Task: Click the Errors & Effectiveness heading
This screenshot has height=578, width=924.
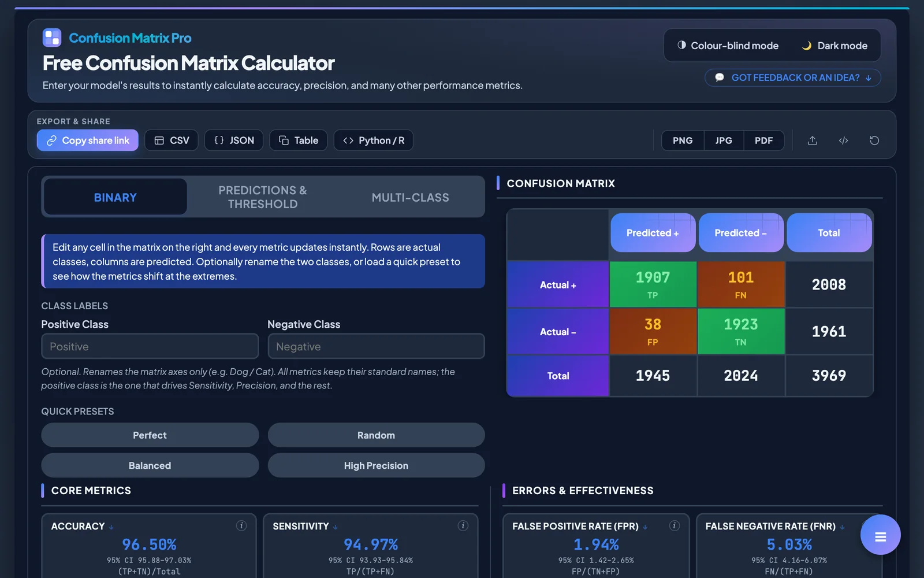Action: click(583, 490)
